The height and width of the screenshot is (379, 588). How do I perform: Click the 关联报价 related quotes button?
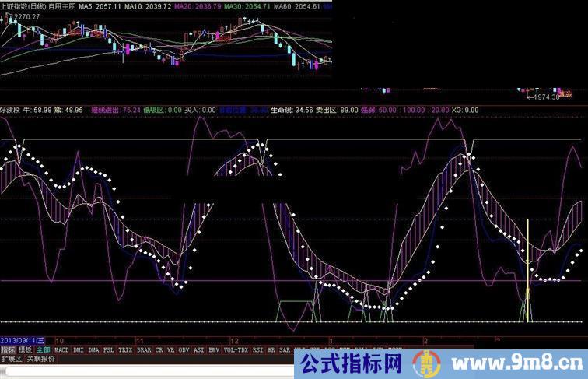click(40, 360)
